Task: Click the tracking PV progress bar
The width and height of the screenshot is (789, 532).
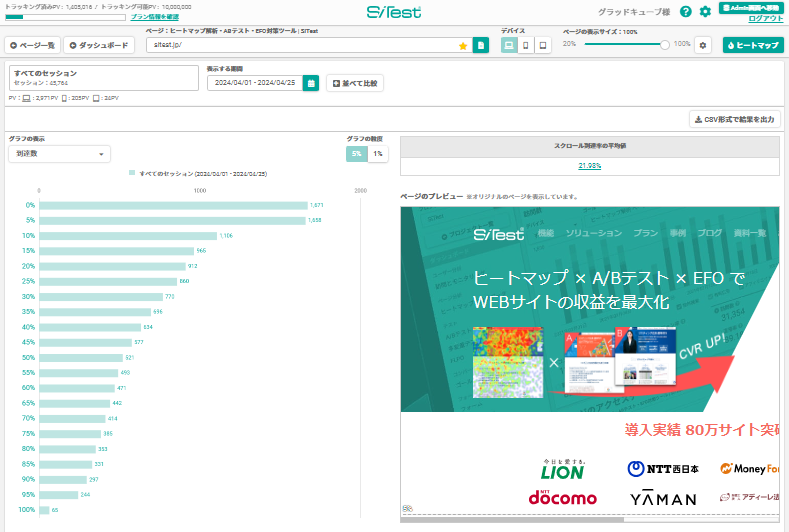Action: click(x=65, y=17)
